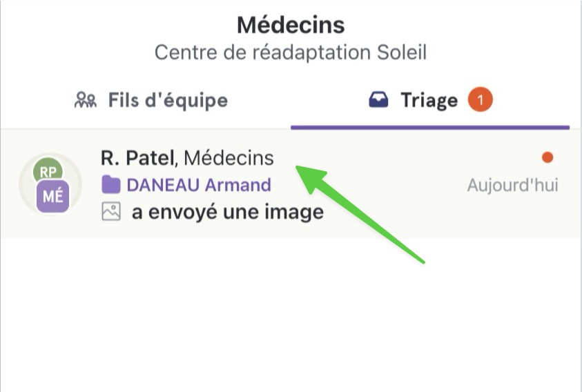Click the green RP avatar
This screenshot has height=392, width=582.
(x=48, y=170)
